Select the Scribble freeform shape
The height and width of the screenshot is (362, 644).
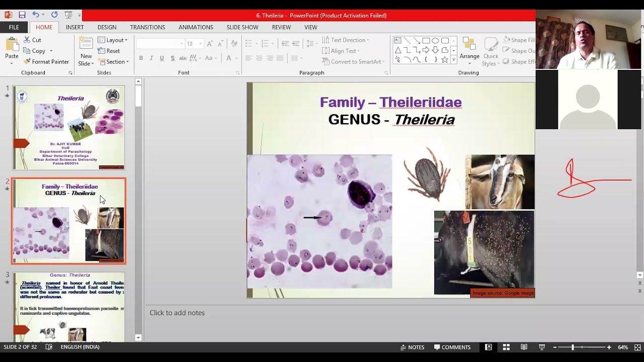pyautogui.click(x=397, y=59)
